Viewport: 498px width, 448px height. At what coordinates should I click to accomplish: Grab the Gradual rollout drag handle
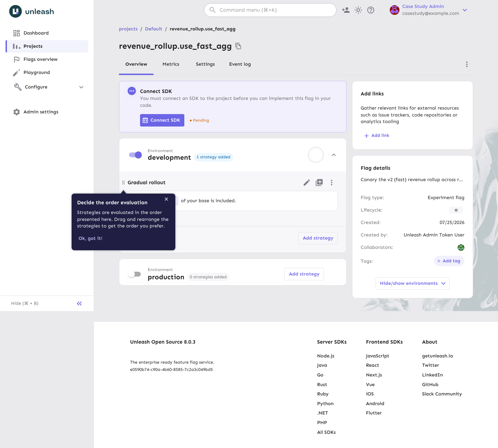click(123, 183)
